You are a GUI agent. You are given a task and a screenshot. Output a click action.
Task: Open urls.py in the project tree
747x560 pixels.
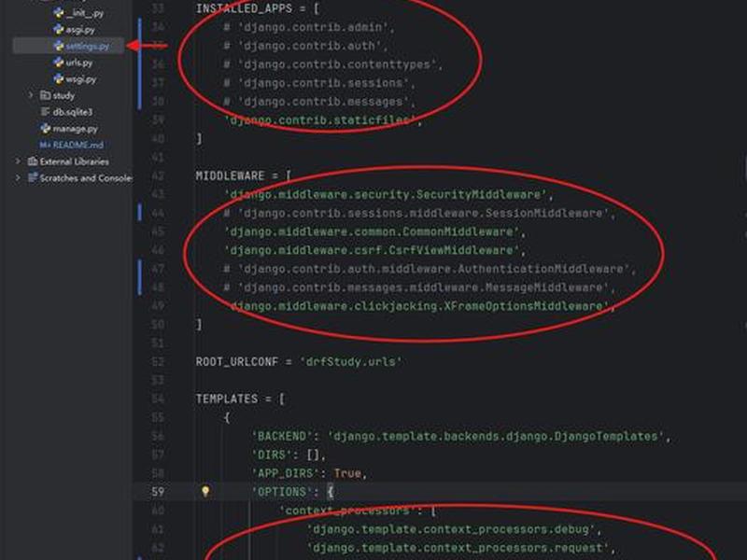[78, 63]
